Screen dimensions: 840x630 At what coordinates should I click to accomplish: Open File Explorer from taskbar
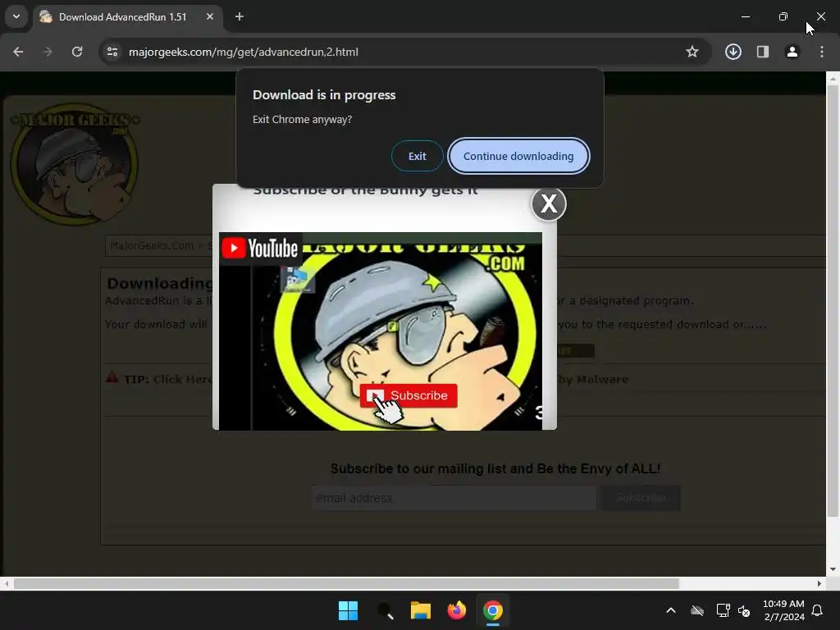click(x=421, y=610)
